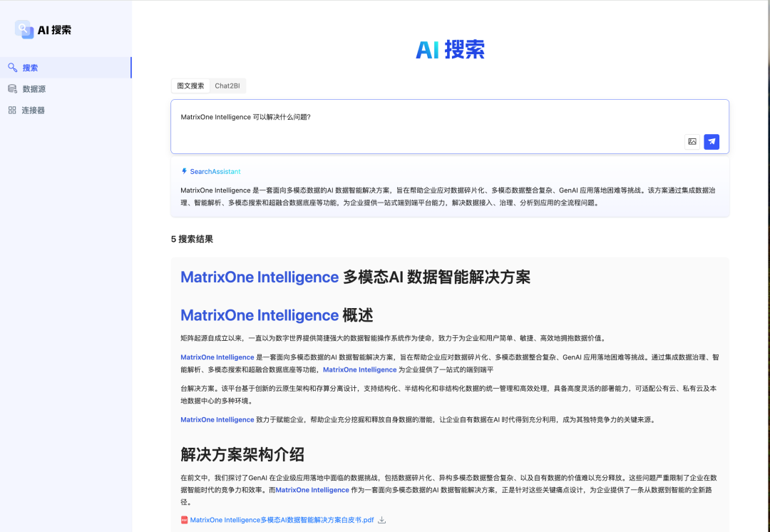Image resolution: width=770 pixels, height=532 pixels.
Task: Click the image upload icon in search box
Action: tap(692, 141)
